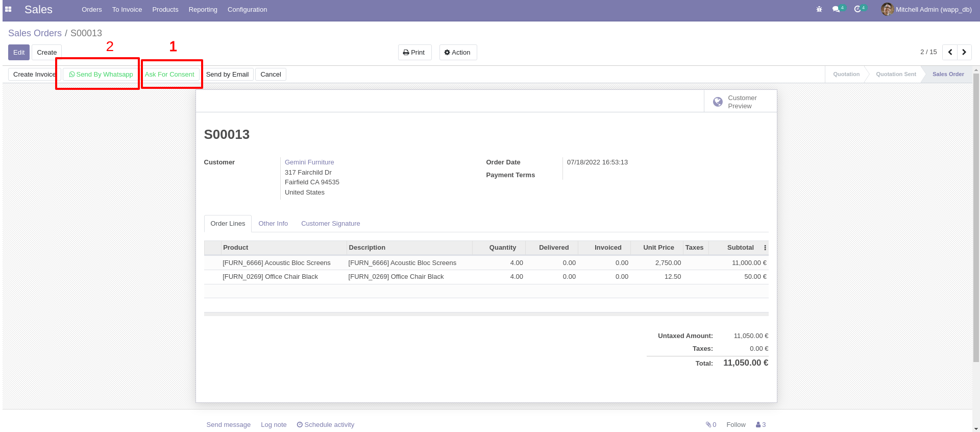Open the conversations chat icon
980x432 pixels.
[836, 9]
